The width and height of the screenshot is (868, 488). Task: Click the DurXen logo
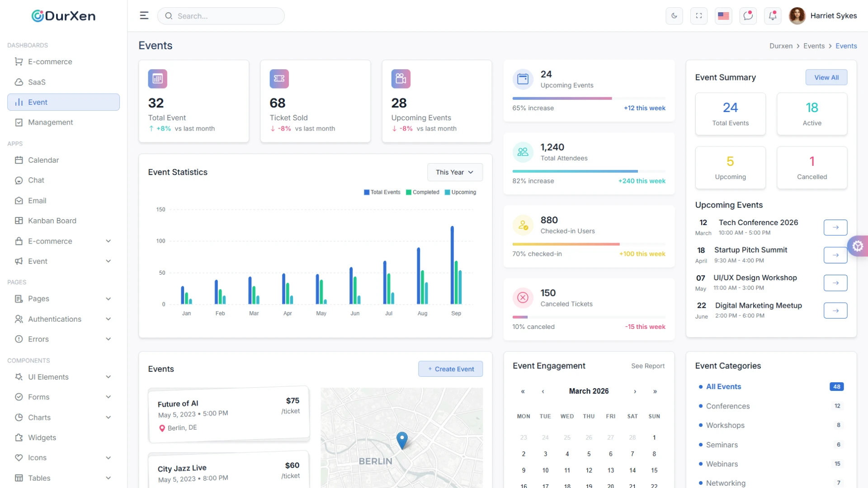[x=63, y=16]
